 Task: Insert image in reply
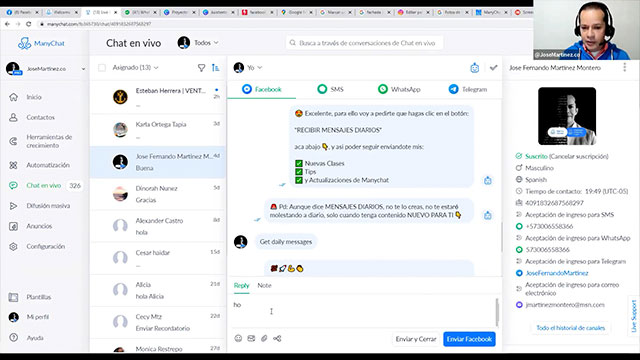[x=251, y=338]
